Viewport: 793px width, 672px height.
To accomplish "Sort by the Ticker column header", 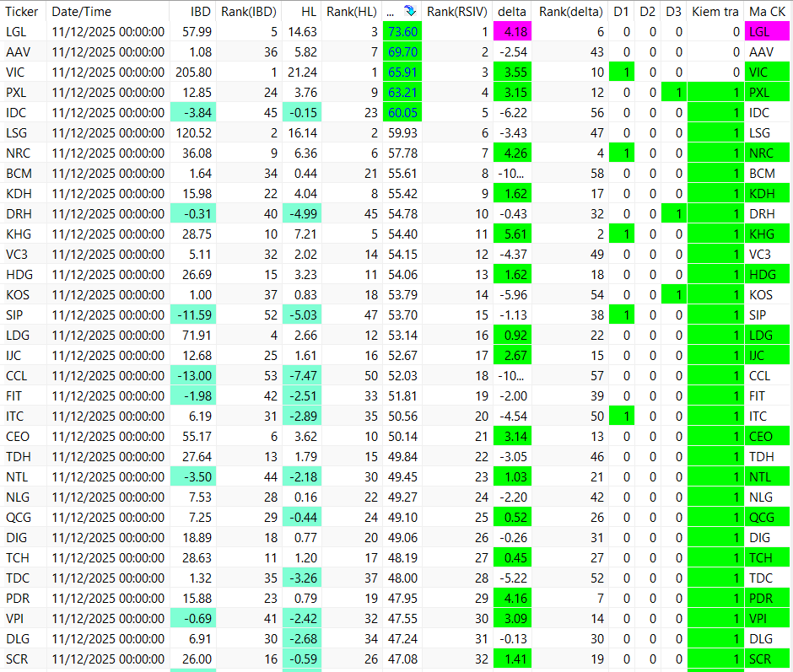I will pyautogui.click(x=23, y=11).
